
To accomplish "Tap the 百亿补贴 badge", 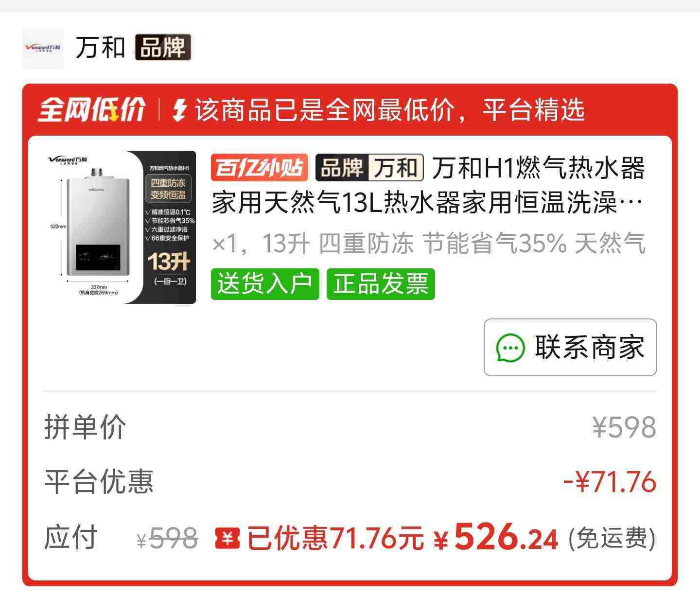I will [x=259, y=168].
